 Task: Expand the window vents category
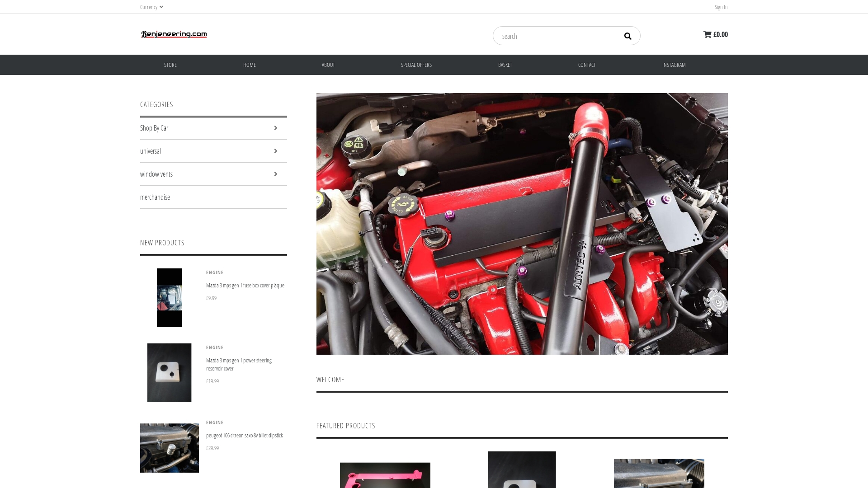tap(275, 174)
